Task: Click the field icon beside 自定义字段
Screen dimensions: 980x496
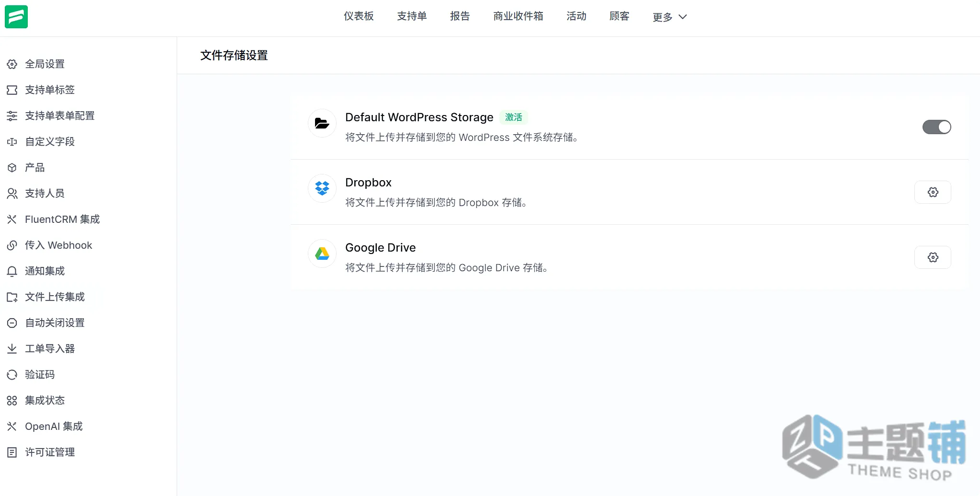Action: tap(12, 142)
